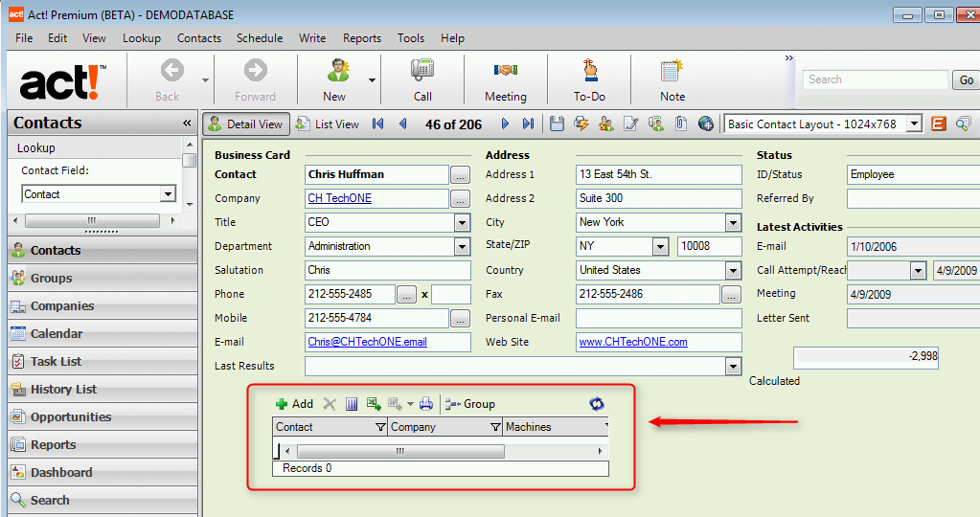
Task: Go to the previous contact record
Action: (x=403, y=124)
